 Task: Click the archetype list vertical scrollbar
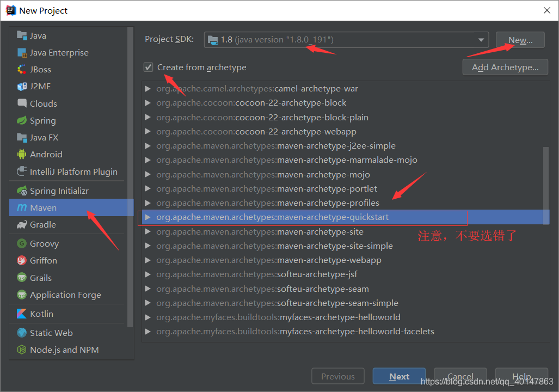(546, 186)
